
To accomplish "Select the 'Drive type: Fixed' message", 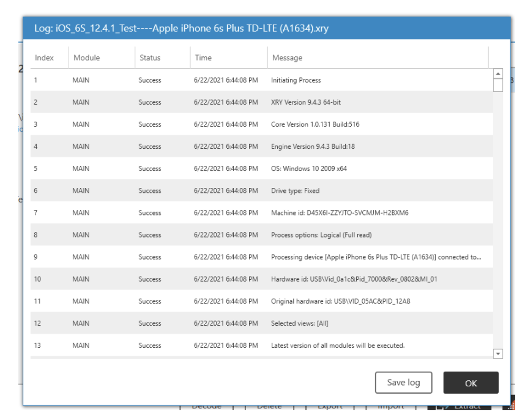I will click(x=295, y=190).
